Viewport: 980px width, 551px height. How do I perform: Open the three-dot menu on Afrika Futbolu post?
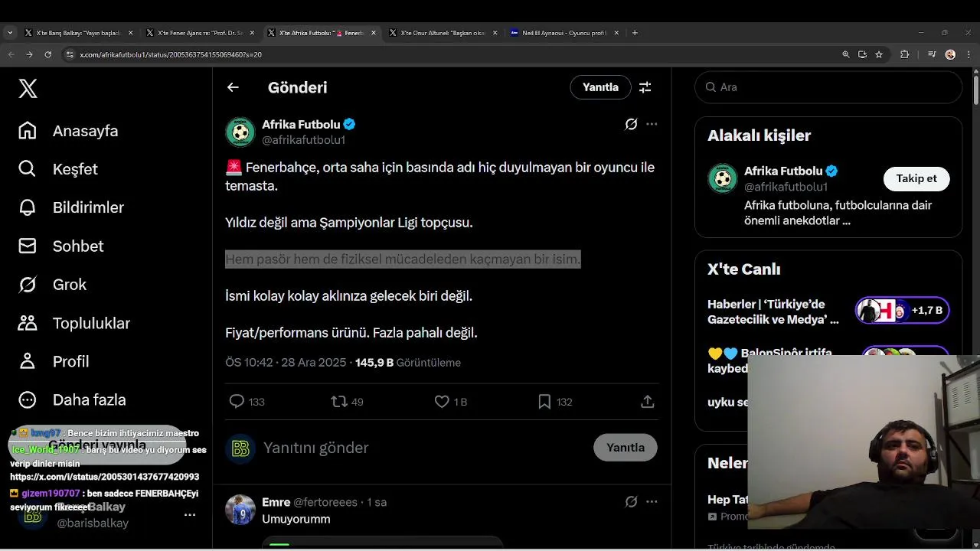[x=652, y=124]
